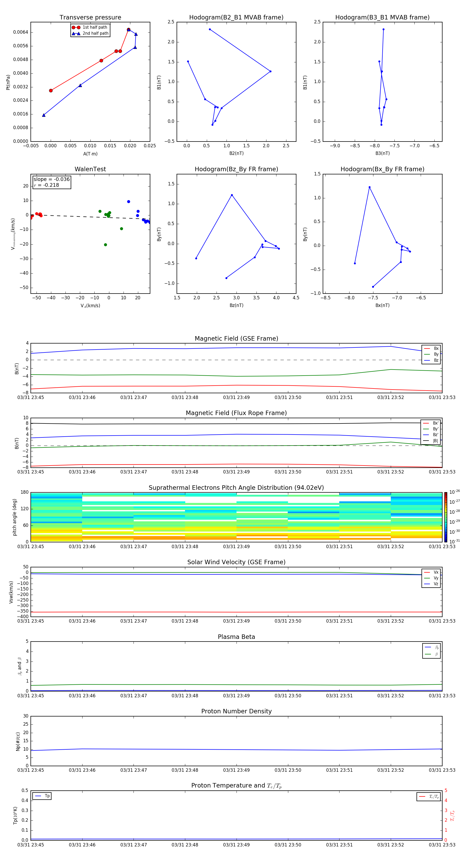Select the "r = -0.218" annotation

click(x=47, y=185)
